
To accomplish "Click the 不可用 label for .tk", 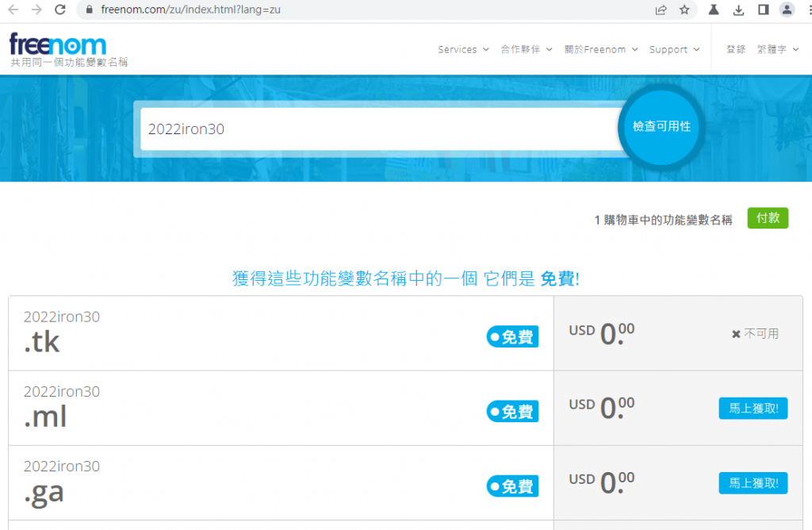I will click(x=755, y=334).
